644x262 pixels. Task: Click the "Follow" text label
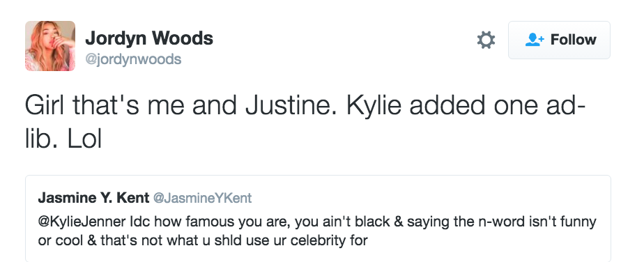(574, 40)
